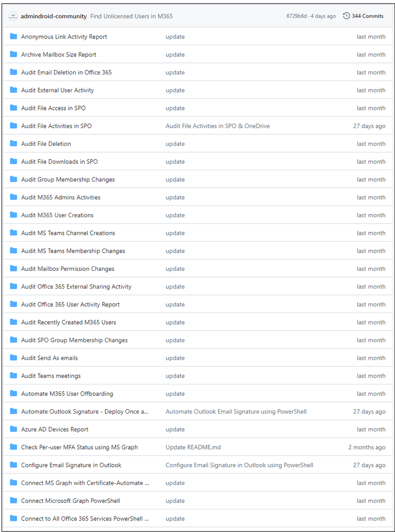Open Check Per-user MFA Status using MS Graph folder
395x532 pixels.
point(79,447)
